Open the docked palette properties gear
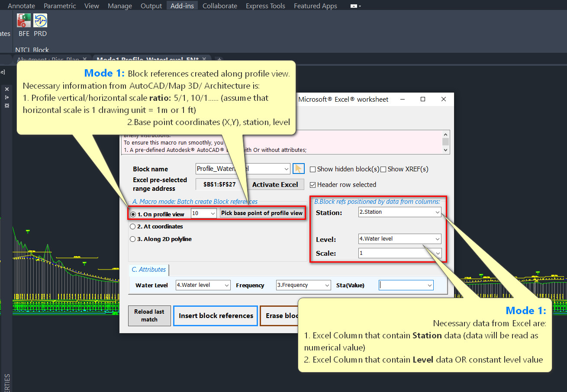Image resolution: width=567 pixels, height=392 pixels. [x=7, y=106]
